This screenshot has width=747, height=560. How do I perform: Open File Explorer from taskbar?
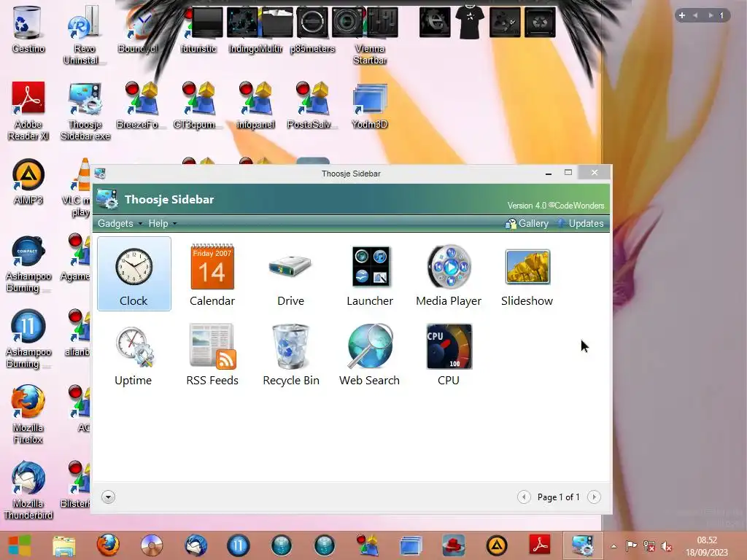coord(64,545)
